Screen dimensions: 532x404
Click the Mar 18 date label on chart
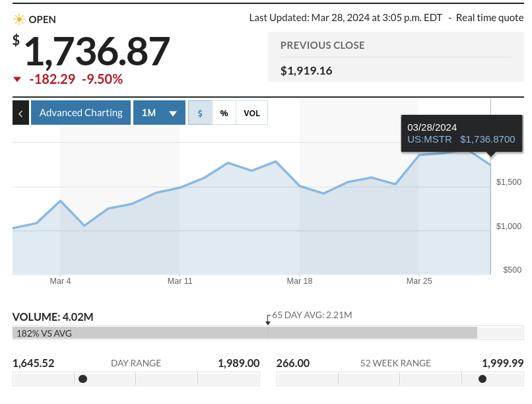click(x=299, y=281)
